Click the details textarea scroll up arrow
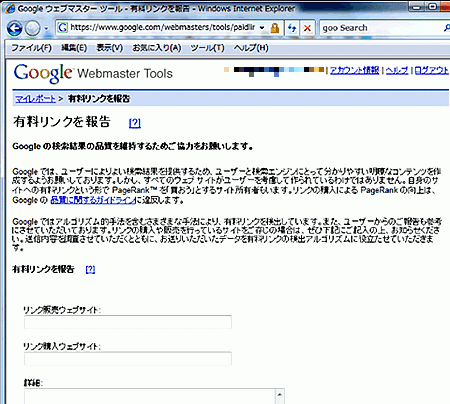 (x=280, y=395)
